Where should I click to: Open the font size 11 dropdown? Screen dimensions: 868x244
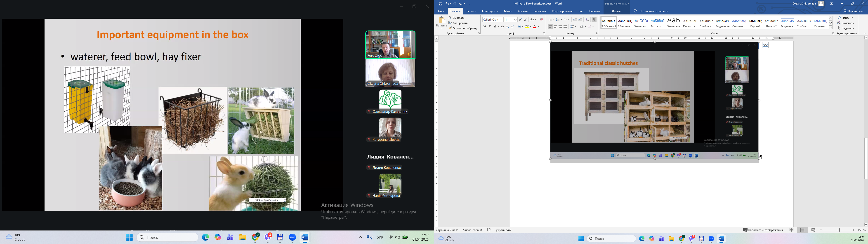click(x=515, y=20)
